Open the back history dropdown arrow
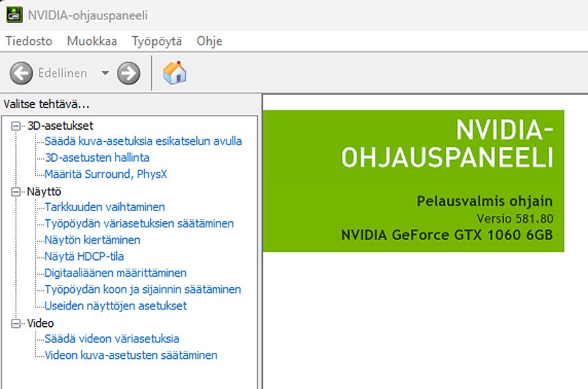The width and height of the screenshot is (588, 389). point(106,73)
